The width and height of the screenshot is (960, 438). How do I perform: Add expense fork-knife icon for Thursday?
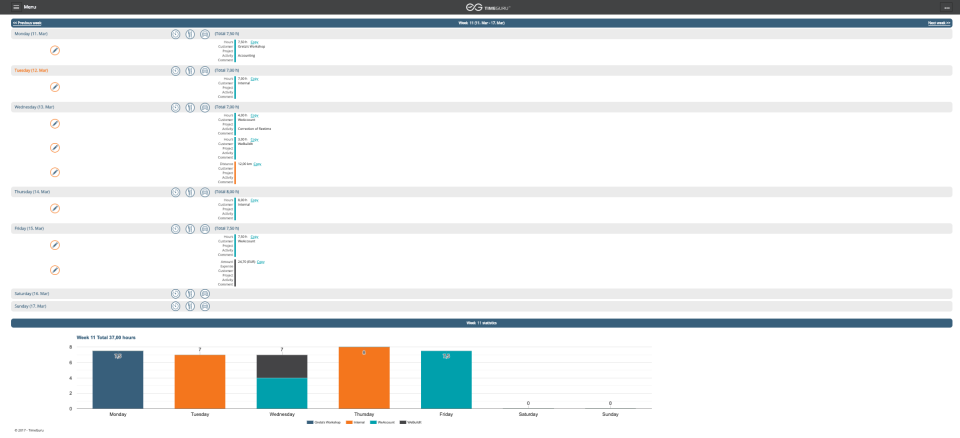click(x=190, y=192)
